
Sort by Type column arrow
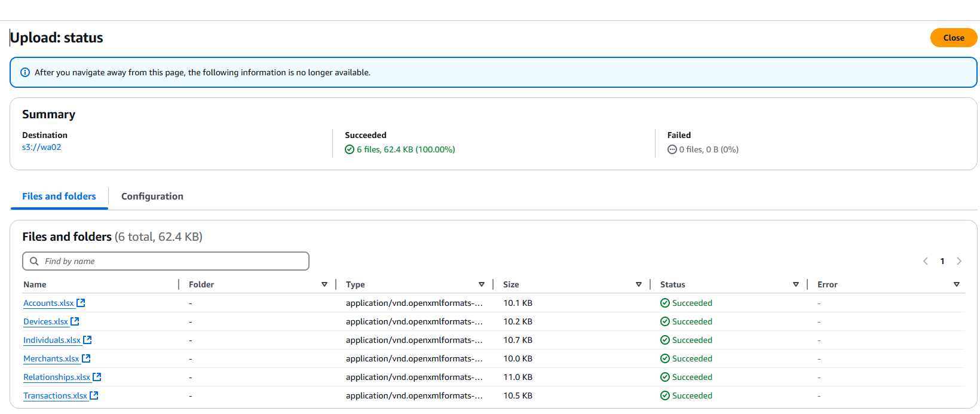482,284
